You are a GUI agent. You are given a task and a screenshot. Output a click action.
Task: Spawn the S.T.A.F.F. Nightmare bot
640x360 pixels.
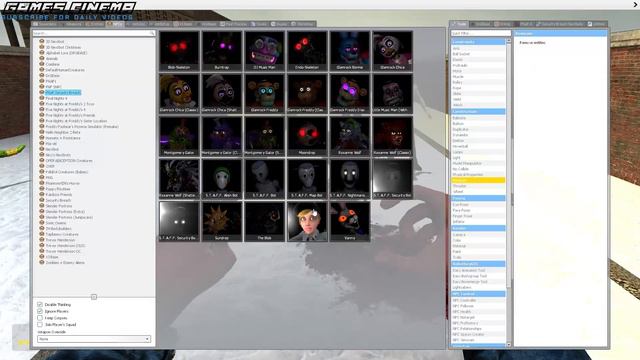point(350,179)
